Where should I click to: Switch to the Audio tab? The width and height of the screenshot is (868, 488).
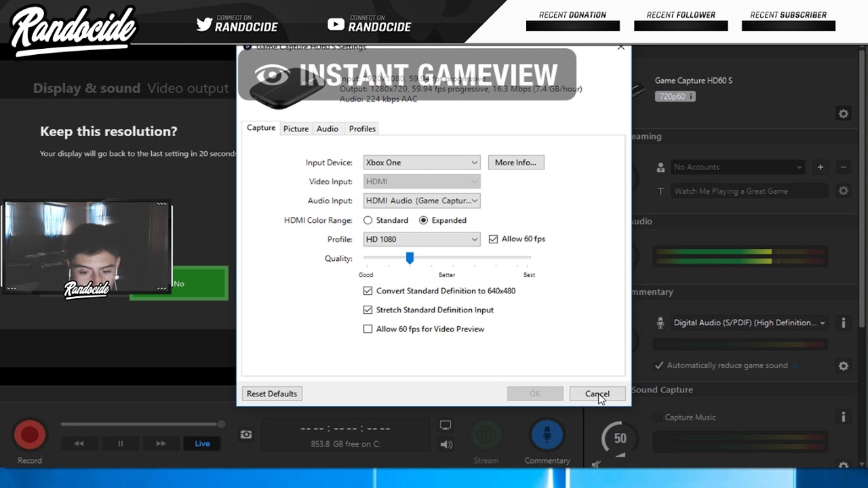328,129
